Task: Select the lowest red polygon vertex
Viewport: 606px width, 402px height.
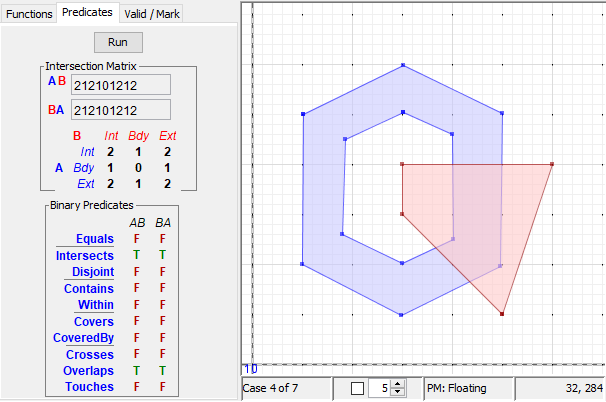Action: pyautogui.click(x=502, y=314)
